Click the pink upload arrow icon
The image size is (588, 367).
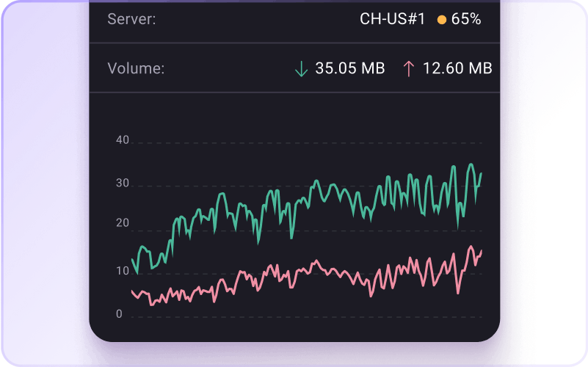(x=409, y=69)
